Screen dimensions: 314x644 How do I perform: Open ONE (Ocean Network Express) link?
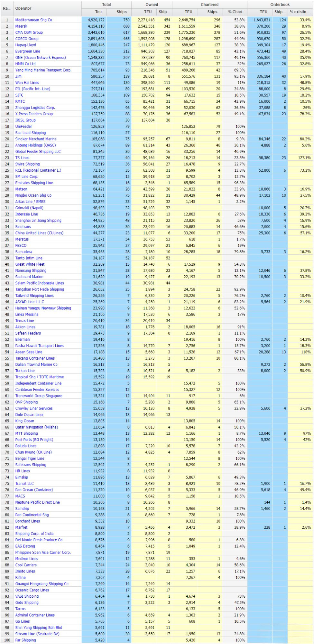tap(41, 58)
